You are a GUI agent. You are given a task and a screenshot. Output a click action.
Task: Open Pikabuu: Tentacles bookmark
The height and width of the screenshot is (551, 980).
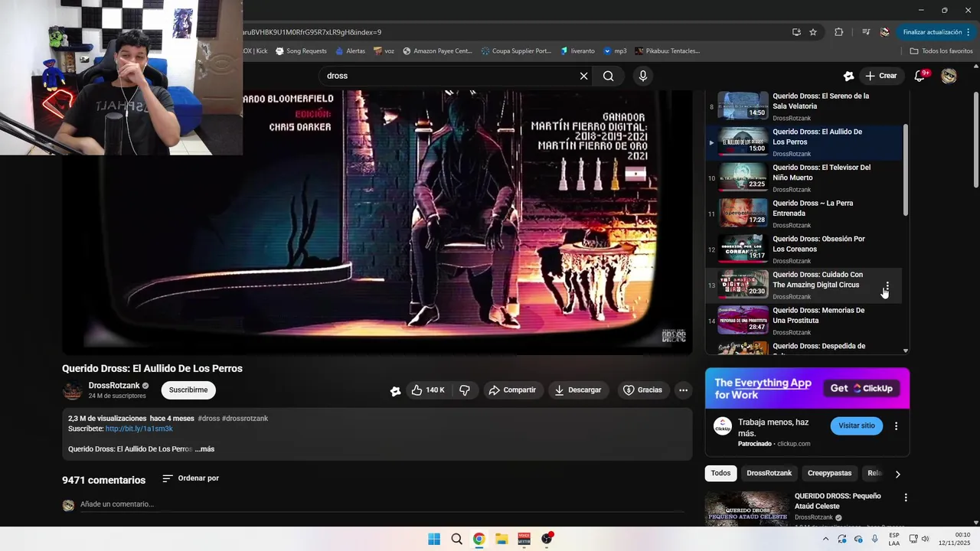point(667,51)
